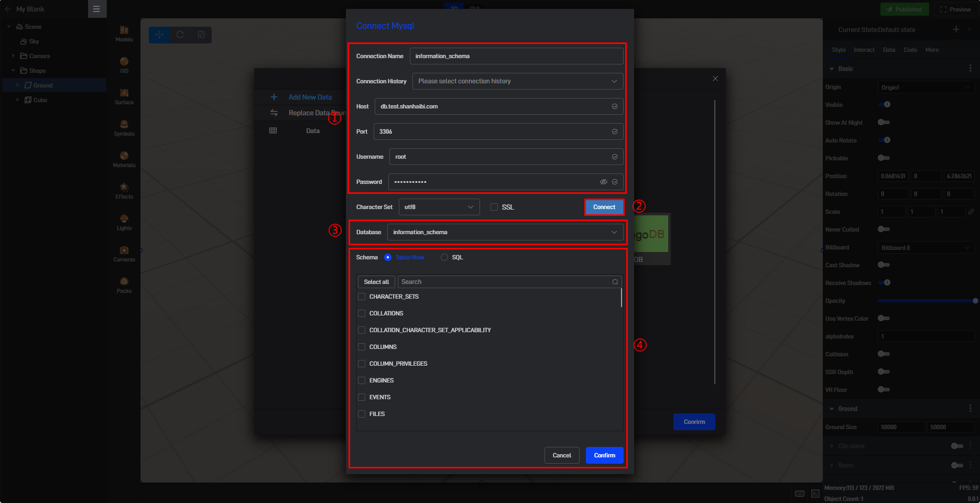This screenshot has width=980, height=503.
Task: Collapse the Basic properties section
Action: tap(831, 69)
